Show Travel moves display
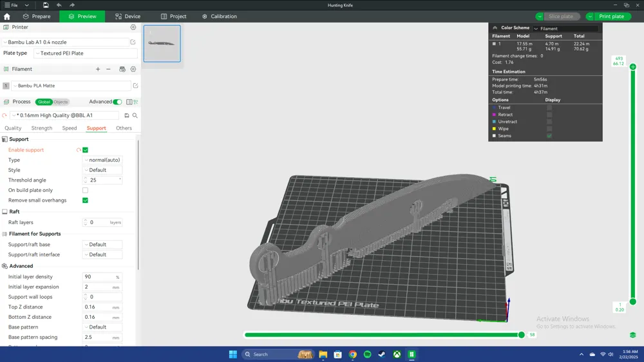 (x=549, y=108)
